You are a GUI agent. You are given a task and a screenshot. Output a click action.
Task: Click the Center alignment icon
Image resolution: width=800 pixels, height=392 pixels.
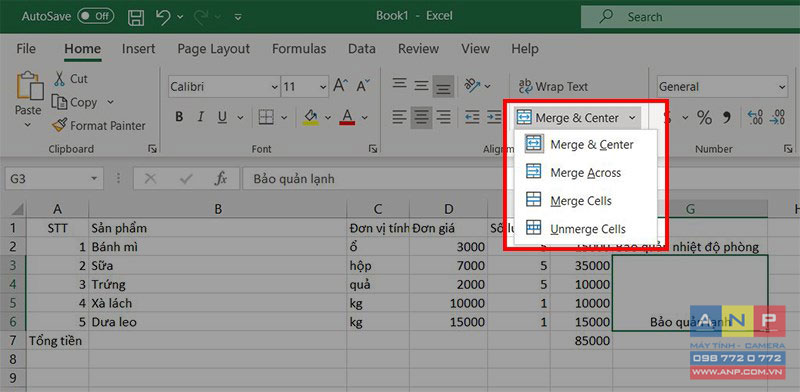pos(421,117)
